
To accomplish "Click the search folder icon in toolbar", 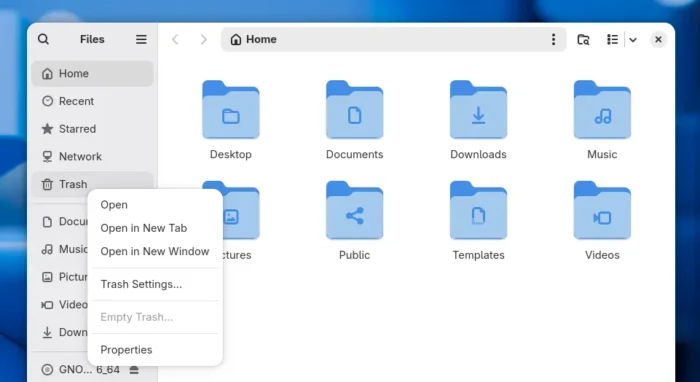I will pyautogui.click(x=583, y=39).
